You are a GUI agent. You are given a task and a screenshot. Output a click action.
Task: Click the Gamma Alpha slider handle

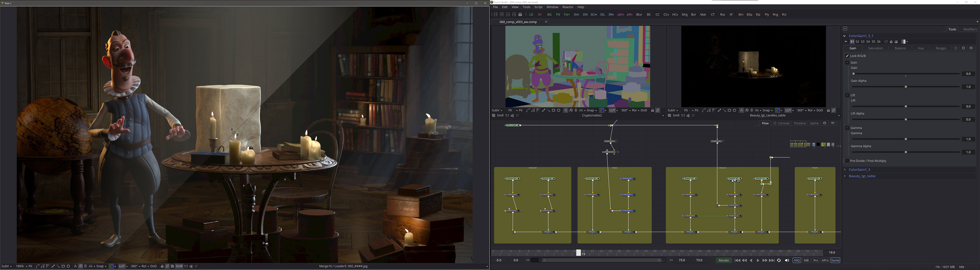click(905, 152)
